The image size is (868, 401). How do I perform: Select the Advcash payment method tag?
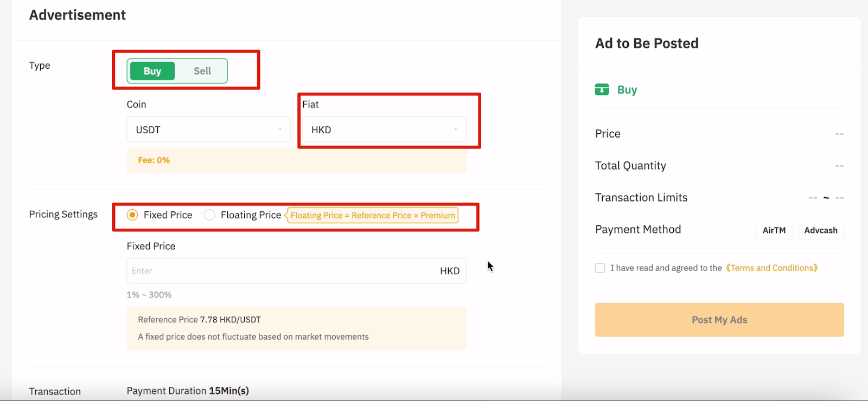pos(821,230)
